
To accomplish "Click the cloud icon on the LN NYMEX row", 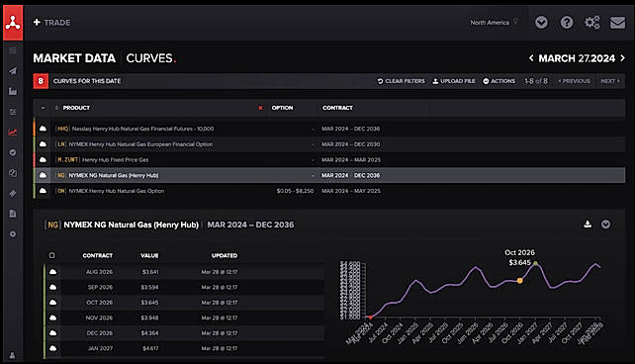I will coord(43,144).
